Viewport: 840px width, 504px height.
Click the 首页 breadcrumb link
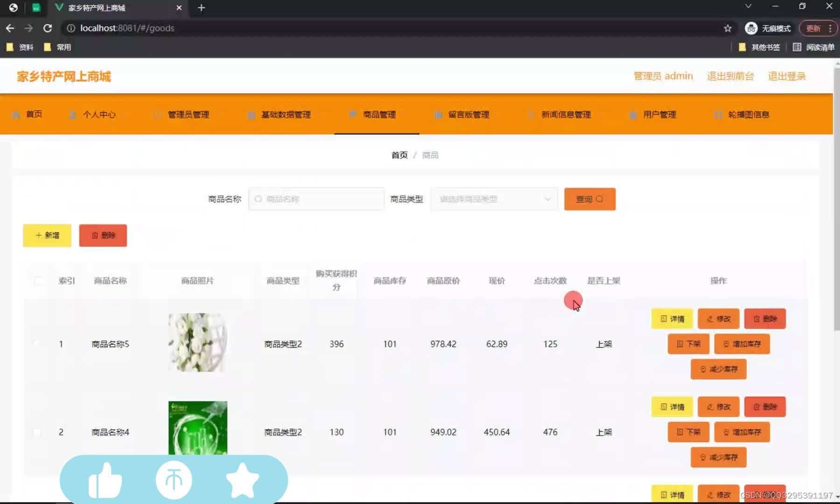(x=399, y=155)
